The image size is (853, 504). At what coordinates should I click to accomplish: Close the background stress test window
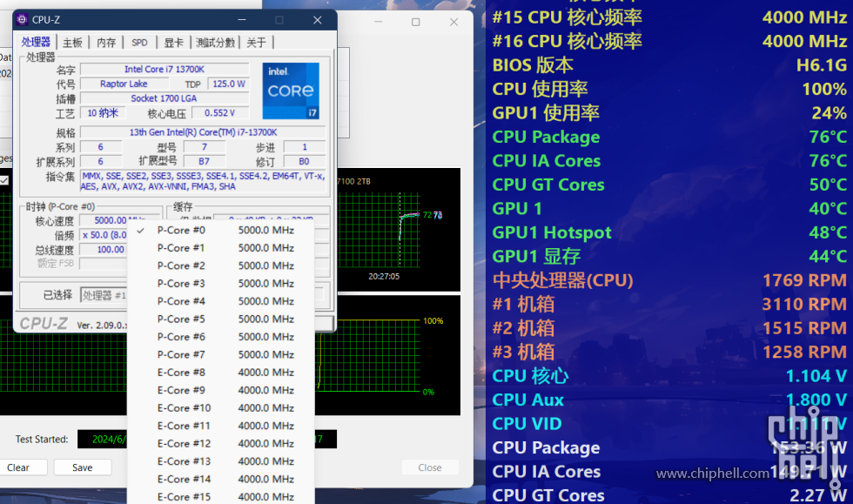(453, 22)
